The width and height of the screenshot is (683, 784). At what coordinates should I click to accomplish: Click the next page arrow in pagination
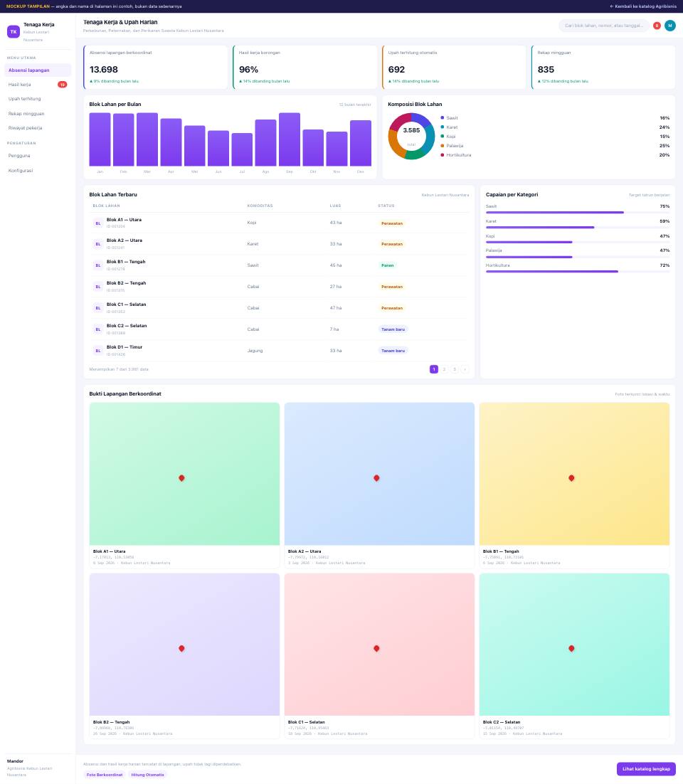click(465, 369)
